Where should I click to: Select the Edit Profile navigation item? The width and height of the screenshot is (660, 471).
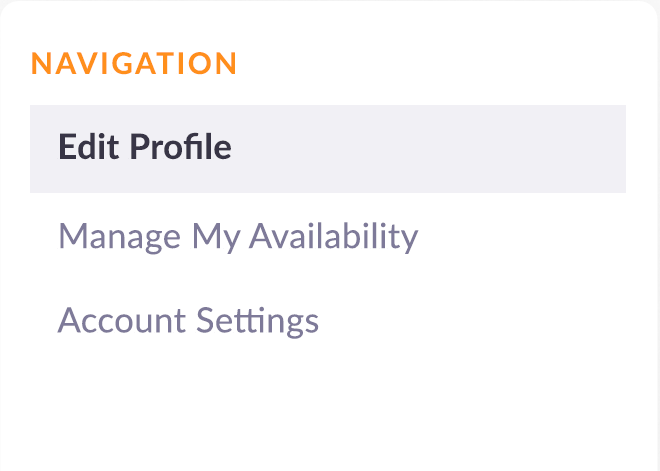tap(145, 148)
